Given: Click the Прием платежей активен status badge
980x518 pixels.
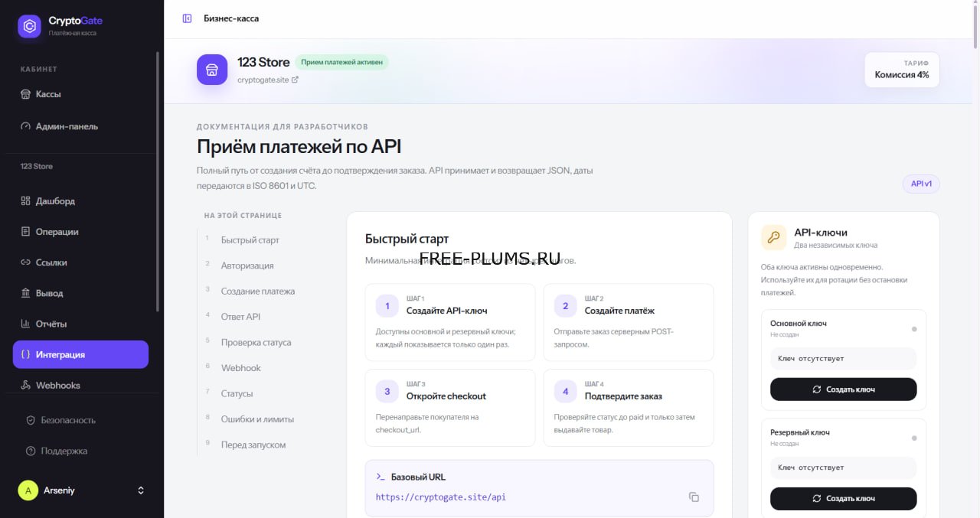Looking at the screenshot, I should (x=342, y=63).
